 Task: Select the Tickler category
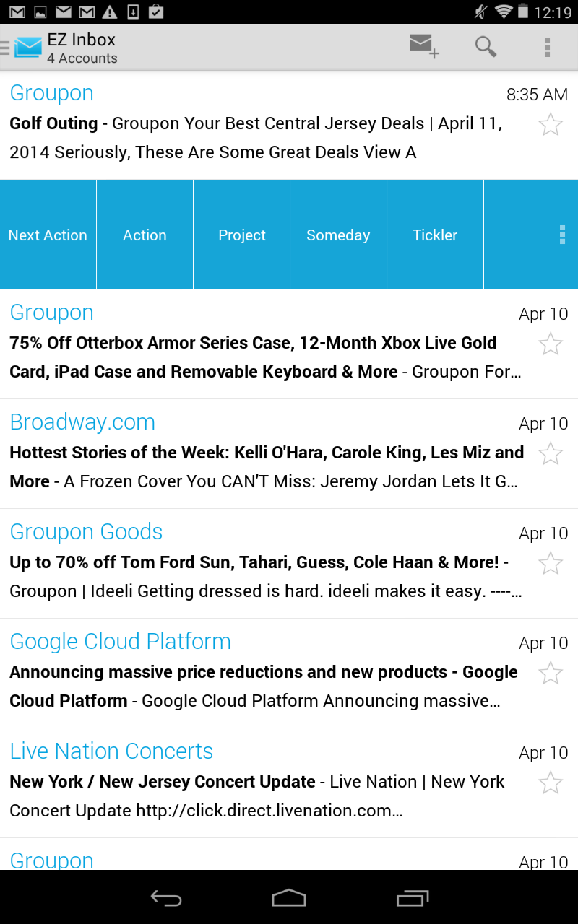point(435,235)
